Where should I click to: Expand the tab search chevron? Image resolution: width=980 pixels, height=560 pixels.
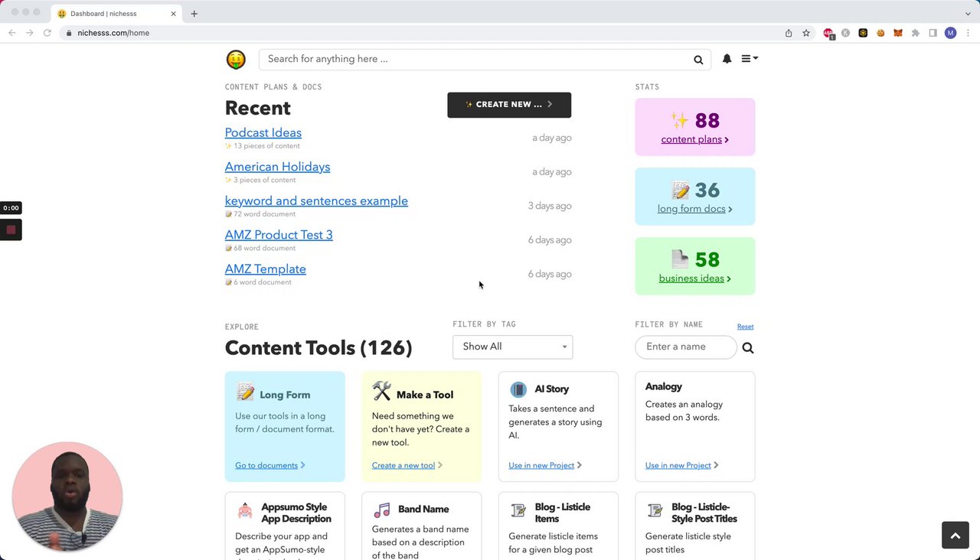point(968,14)
